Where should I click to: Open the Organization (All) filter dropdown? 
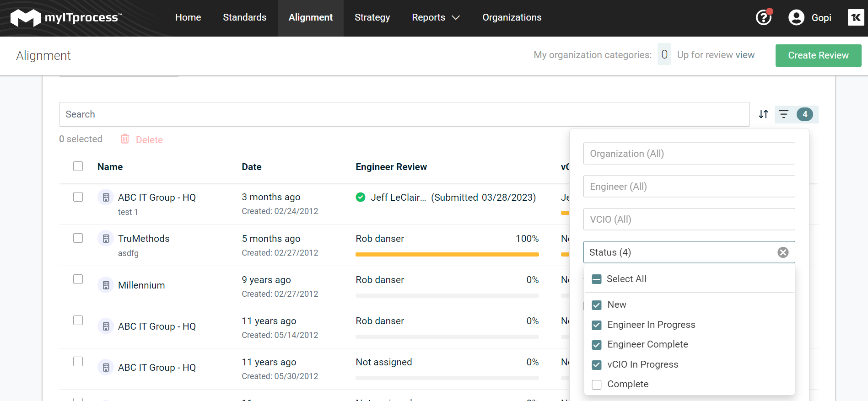(689, 154)
